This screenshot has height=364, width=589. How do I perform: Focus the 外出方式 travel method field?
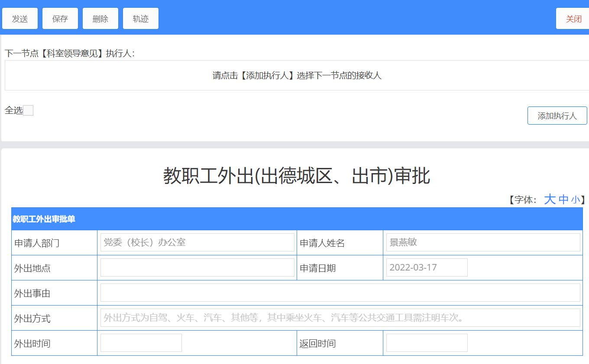coord(340,318)
